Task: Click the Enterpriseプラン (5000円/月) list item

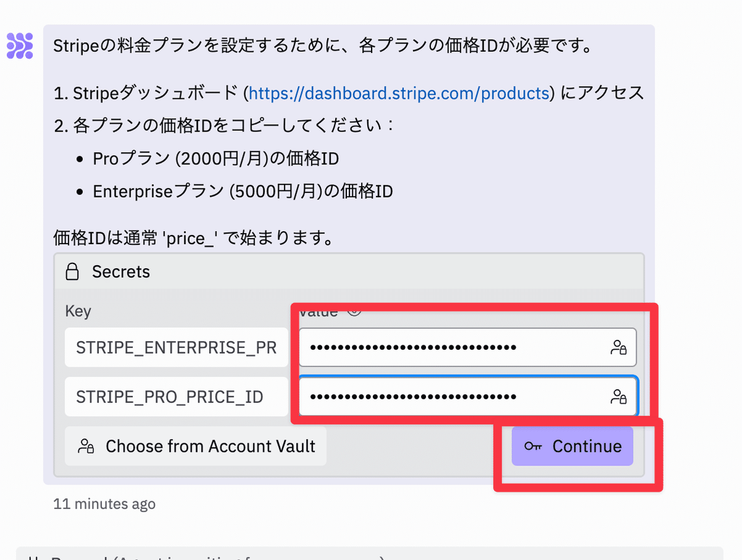Action: pyautogui.click(x=243, y=192)
